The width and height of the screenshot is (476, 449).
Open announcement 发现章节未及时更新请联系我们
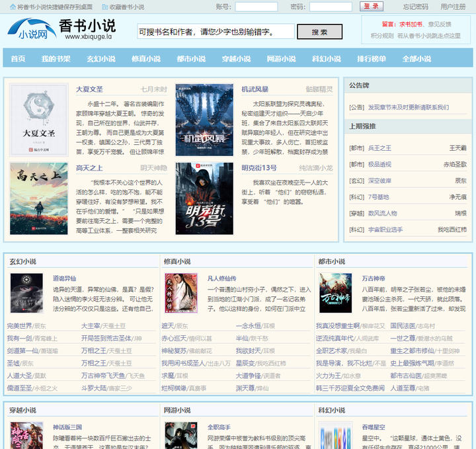click(x=409, y=107)
